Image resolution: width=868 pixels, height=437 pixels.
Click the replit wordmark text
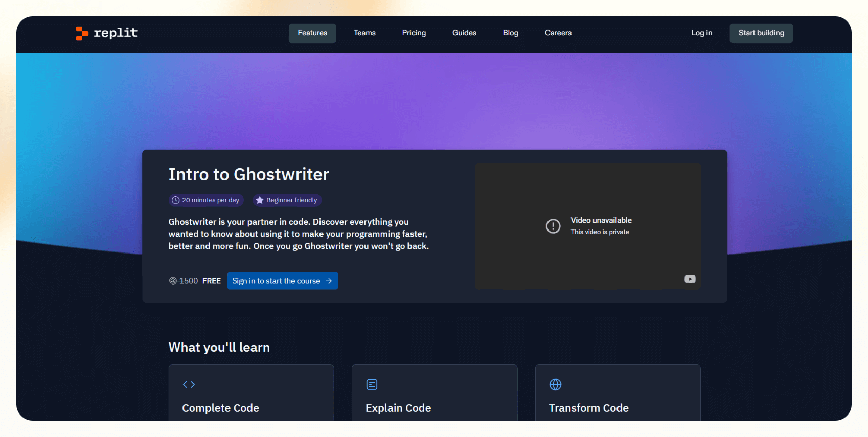point(116,33)
